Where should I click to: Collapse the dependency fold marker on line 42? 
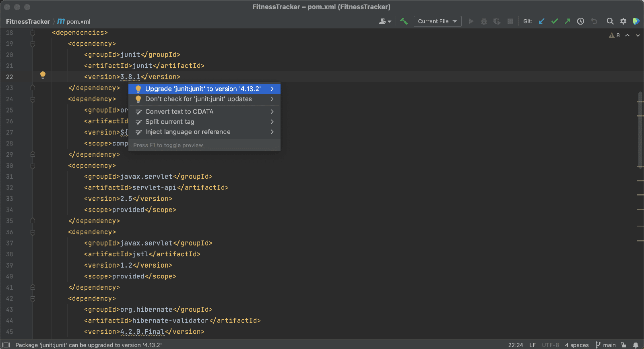pos(33,299)
